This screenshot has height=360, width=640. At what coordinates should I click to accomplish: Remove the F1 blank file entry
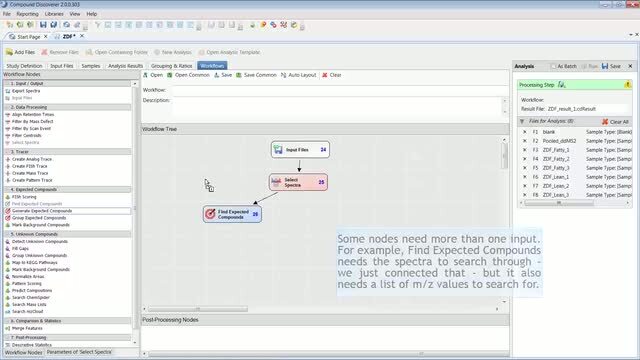pyautogui.click(x=524, y=132)
